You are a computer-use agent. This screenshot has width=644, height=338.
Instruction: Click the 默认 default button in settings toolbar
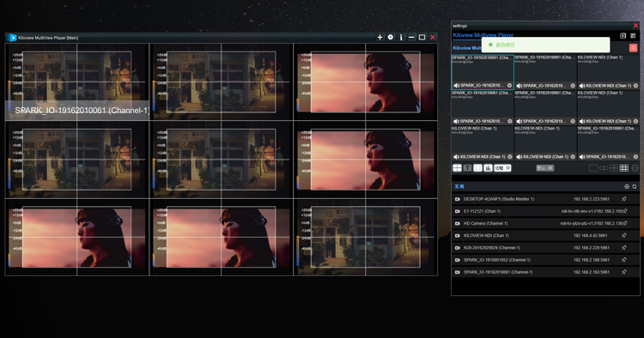point(545,168)
